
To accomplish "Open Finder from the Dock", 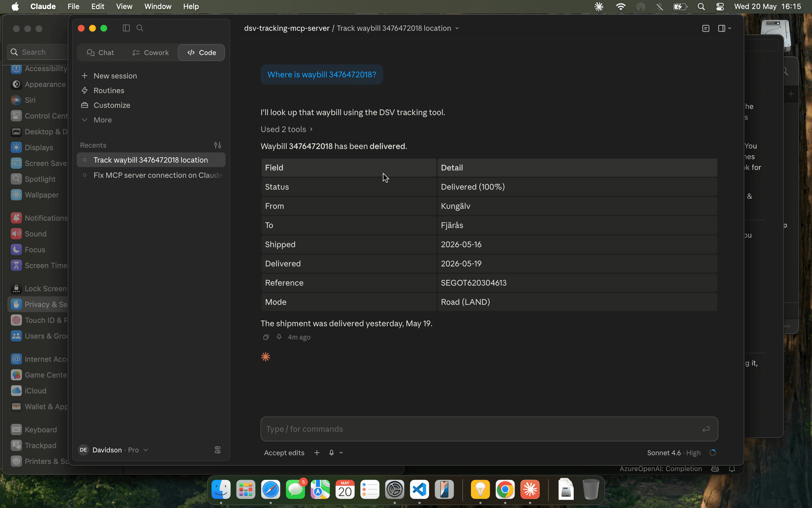I will click(x=221, y=490).
